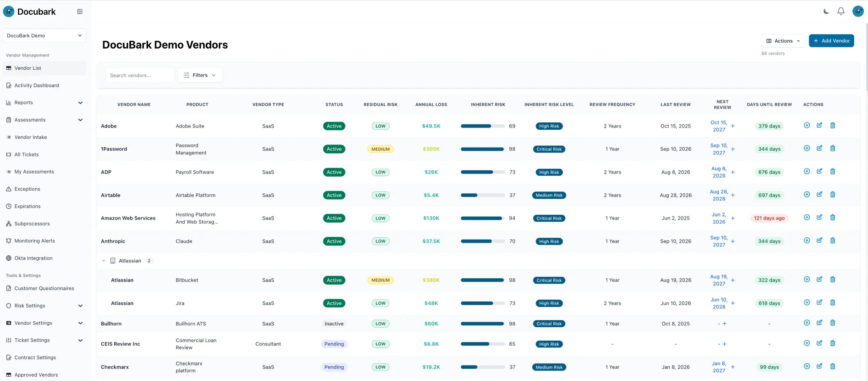This screenshot has width=868, height=381.
Task: Open Okta Integration page
Action: (33, 259)
